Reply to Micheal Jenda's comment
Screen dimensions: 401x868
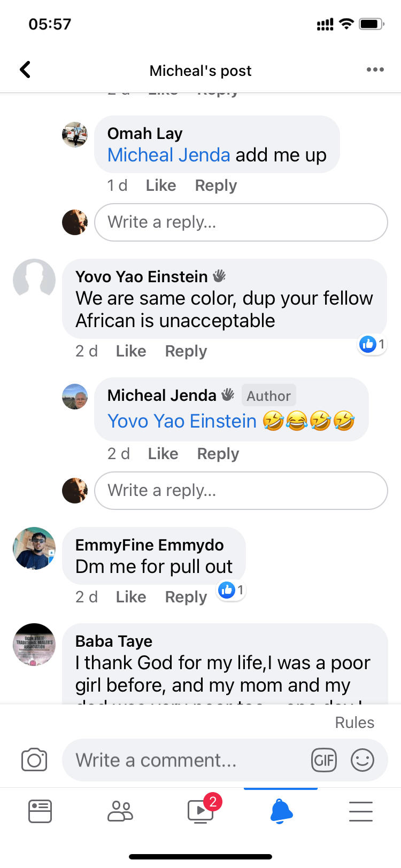tap(218, 454)
